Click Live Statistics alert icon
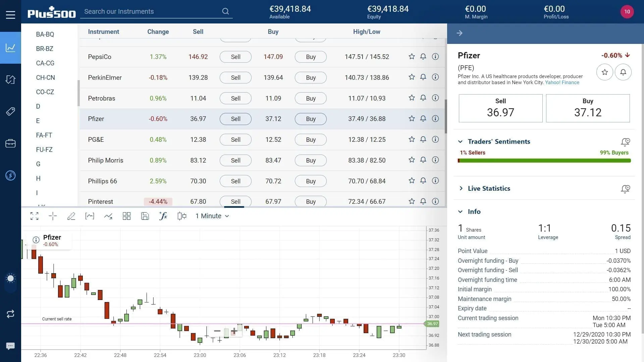Viewport: 644px width, 362px height. pos(625,189)
